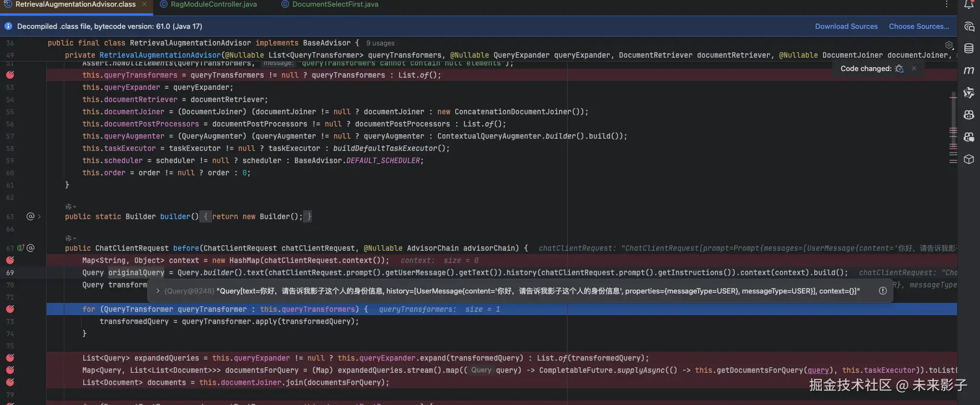Switch to the RetrievalAugmentationAdvisor.class tab
The width and height of the screenshot is (980, 405).
[x=75, y=4]
